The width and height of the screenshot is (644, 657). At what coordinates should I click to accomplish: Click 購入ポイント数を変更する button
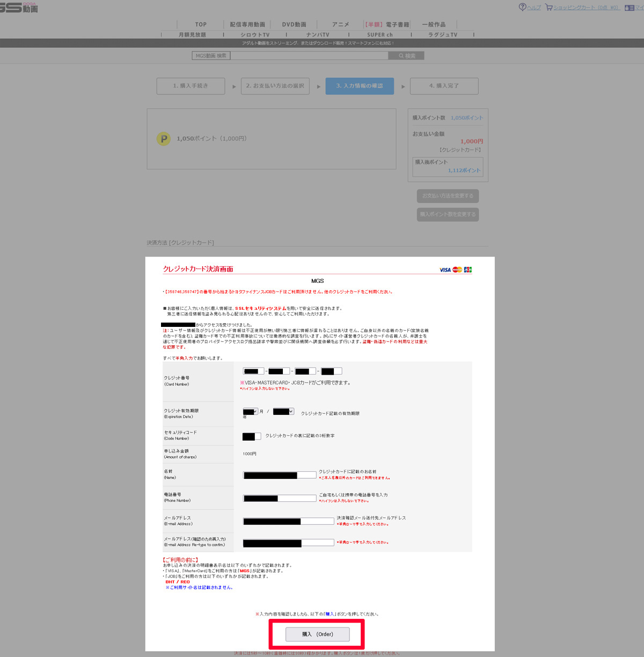(x=448, y=214)
